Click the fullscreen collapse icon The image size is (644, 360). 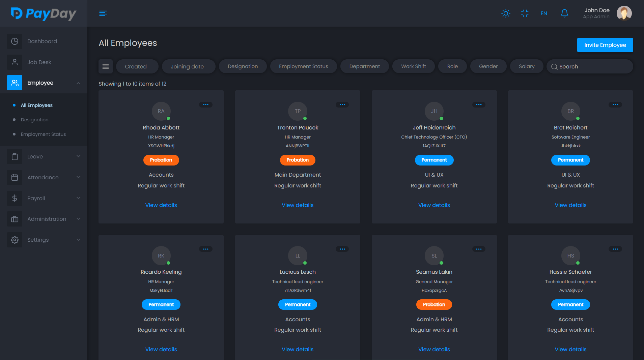click(525, 13)
